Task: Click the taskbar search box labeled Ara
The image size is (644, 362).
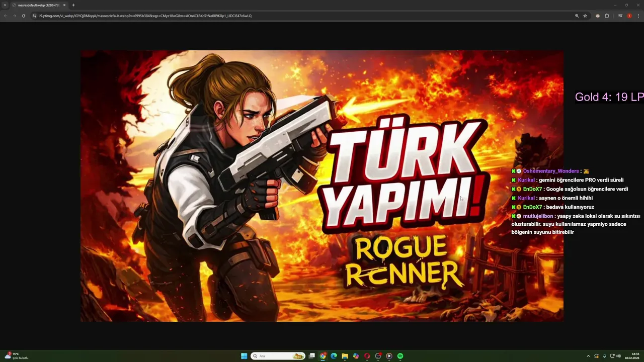Action: click(x=278, y=356)
